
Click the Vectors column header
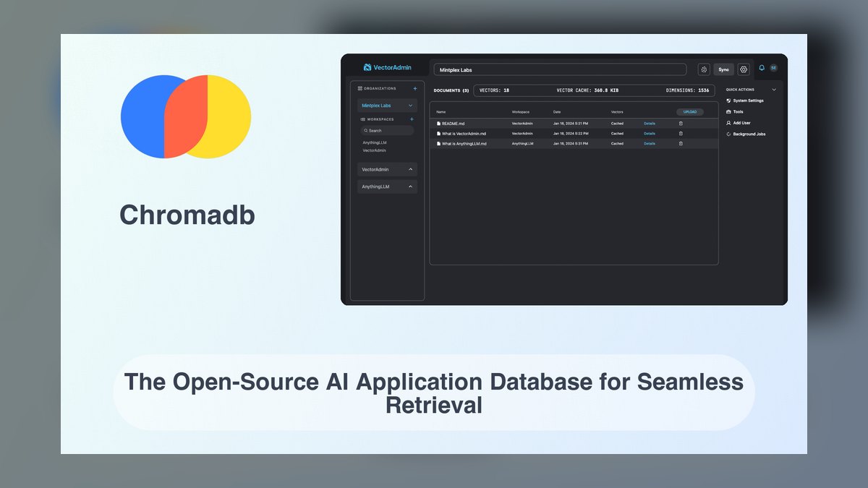coord(617,112)
